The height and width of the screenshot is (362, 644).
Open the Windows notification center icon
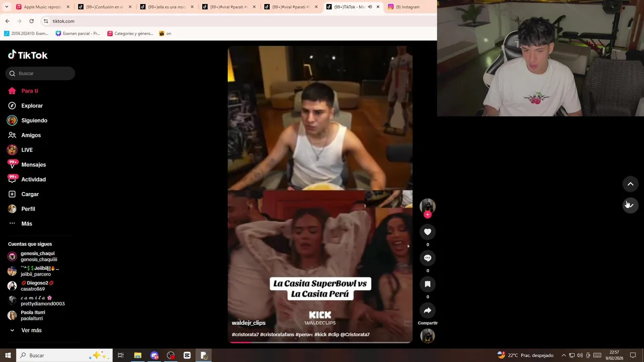tap(633, 355)
